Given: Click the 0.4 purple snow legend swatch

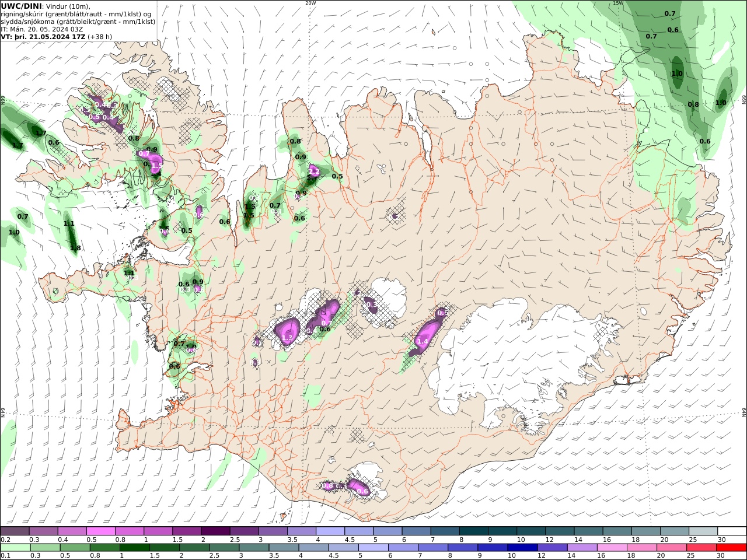Looking at the screenshot, I should point(72,531).
